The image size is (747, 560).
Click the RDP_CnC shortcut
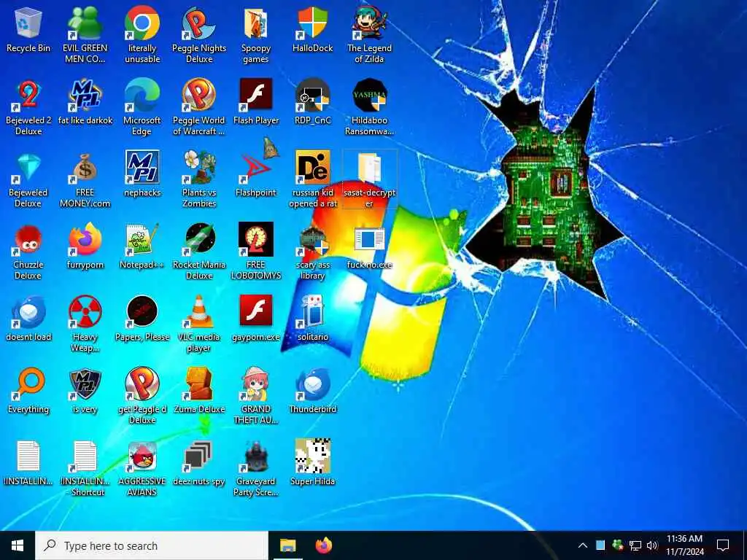click(x=312, y=102)
